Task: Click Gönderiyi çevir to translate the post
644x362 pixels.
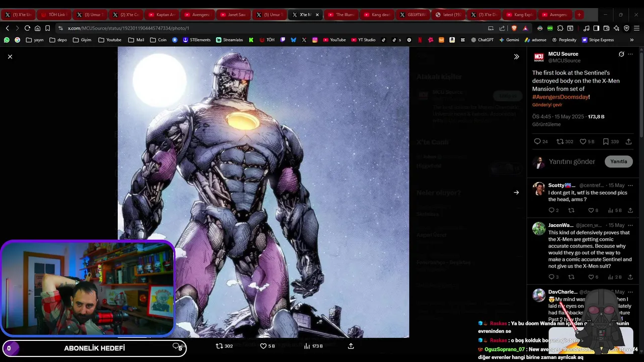Action: 547,105
